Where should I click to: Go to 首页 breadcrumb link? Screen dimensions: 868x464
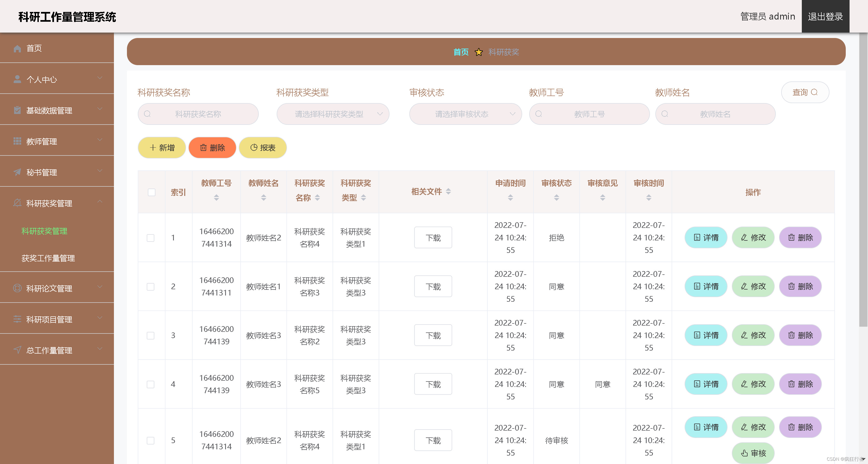(461, 52)
